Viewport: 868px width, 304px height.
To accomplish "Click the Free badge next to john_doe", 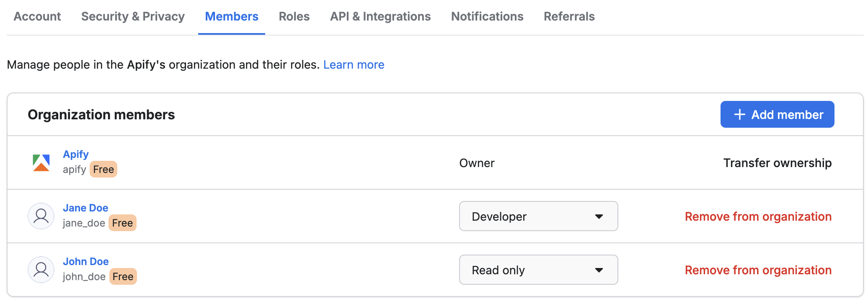I will [x=123, y=276].
